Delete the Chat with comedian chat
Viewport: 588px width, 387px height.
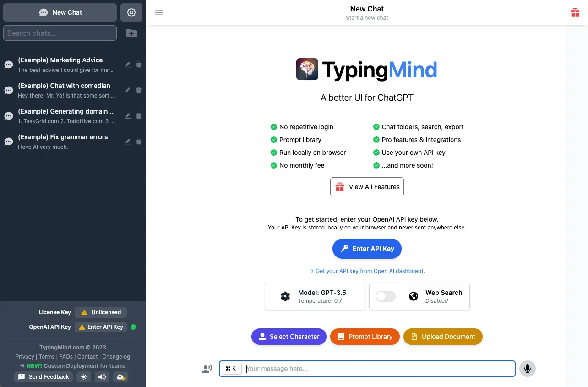pos(139,90)
